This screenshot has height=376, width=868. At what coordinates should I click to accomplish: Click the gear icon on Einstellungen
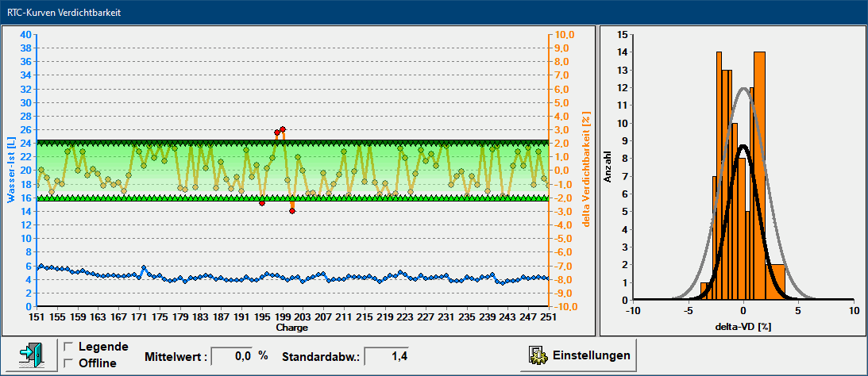tap(536, 355)
